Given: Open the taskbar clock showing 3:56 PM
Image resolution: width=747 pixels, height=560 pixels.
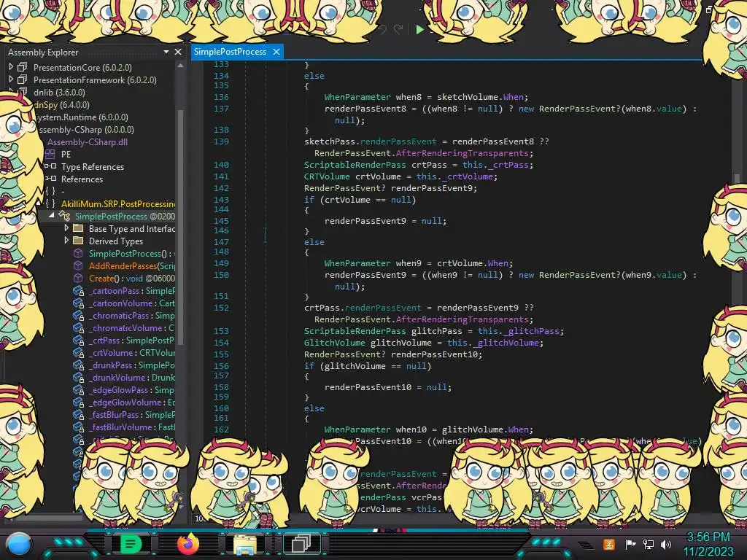Looking at the screenshot, I should [x=708, y=544].
